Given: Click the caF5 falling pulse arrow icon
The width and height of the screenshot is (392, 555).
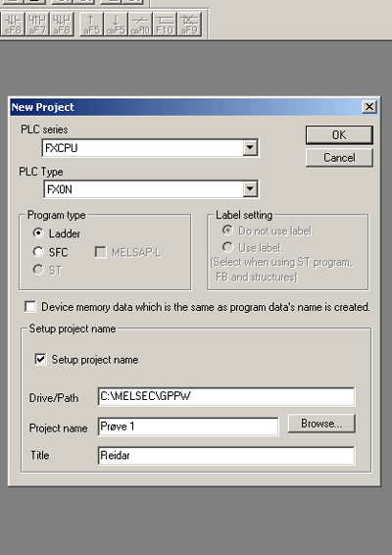Looking at the screenshot, I should [x=116, y=25].
